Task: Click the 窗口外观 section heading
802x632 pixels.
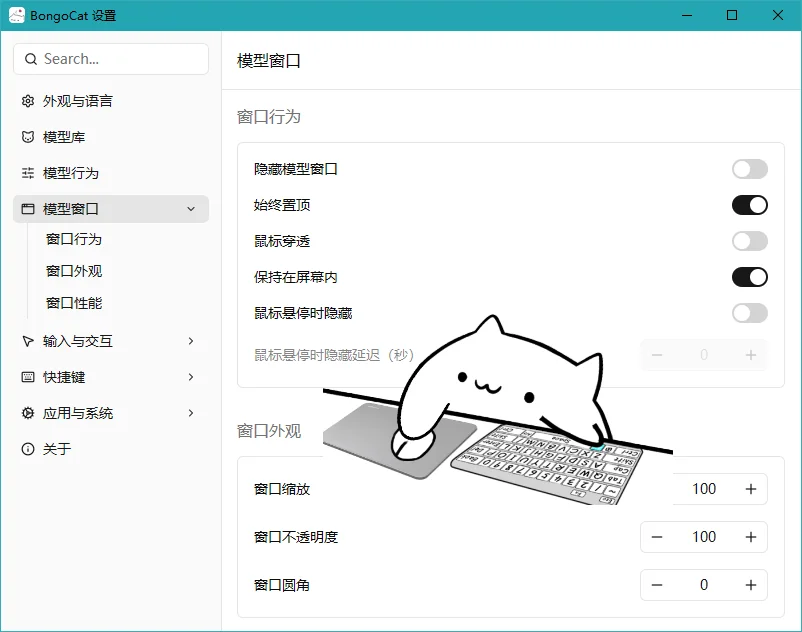Action: [x=269, y=431]
